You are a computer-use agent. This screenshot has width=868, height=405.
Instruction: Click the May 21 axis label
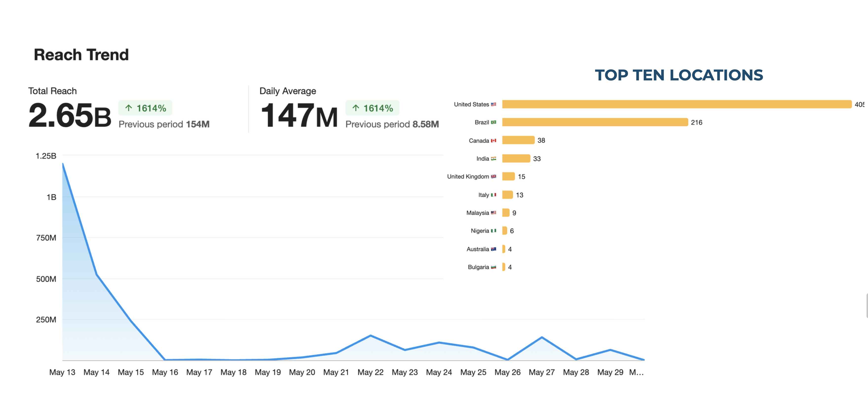click(336, 372)
